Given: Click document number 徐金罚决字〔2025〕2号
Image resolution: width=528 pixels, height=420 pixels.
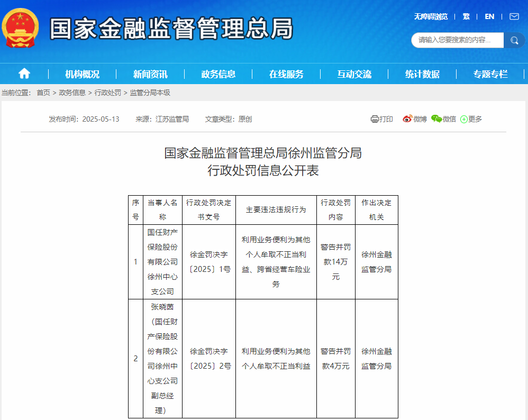Looking at the screenshot, I should pyautogui.click(x=209, y=359).
